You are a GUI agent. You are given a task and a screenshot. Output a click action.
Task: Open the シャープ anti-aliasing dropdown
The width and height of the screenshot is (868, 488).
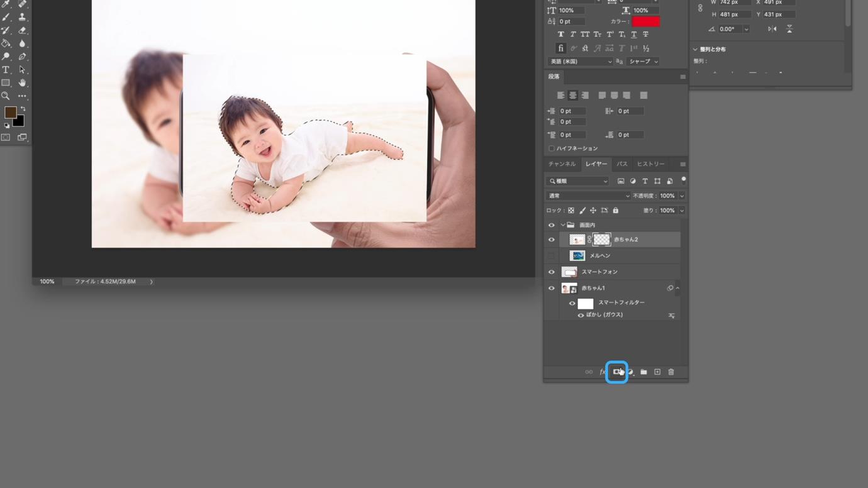(x=643, y=62)
